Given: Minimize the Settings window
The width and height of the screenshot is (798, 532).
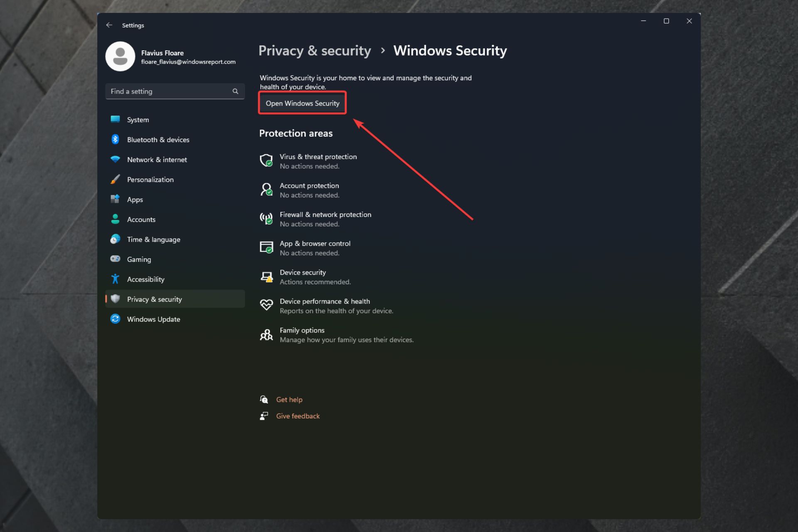Looking at the screenshot, I should [x=643, y=21].
